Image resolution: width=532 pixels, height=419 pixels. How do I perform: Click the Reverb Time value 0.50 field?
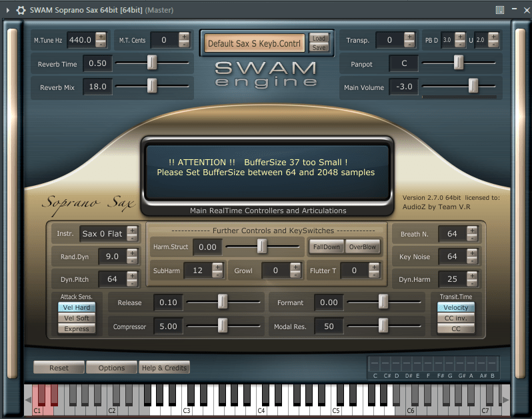click(97, 63)
